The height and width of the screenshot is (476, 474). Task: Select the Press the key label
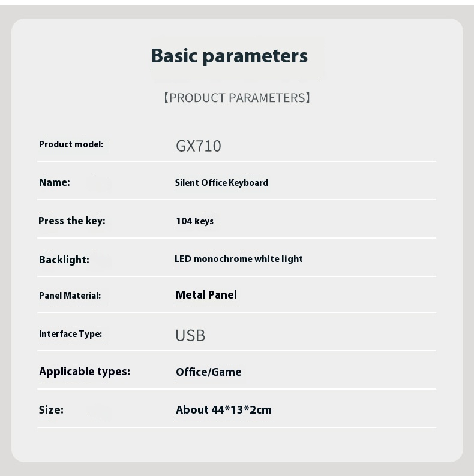point(72,221)
